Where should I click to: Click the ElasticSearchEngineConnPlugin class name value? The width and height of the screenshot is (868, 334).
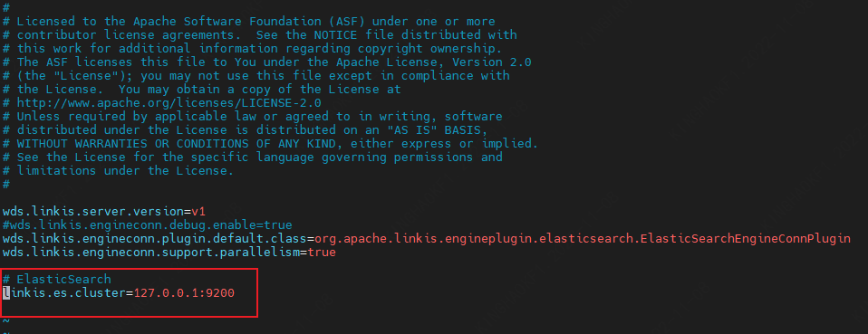coord(583,238)
